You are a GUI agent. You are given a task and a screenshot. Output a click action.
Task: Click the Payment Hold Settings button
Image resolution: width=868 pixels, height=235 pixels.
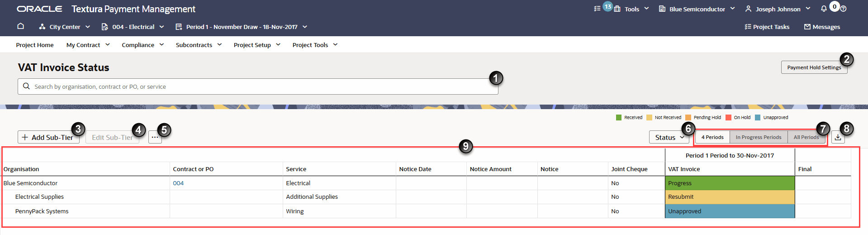(x=814, y=67)
